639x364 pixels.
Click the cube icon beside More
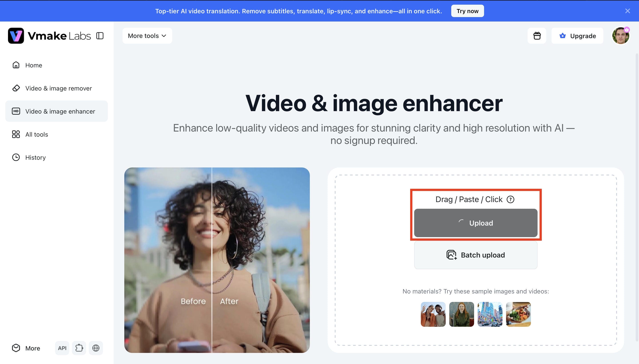click(x=16, y=348)
